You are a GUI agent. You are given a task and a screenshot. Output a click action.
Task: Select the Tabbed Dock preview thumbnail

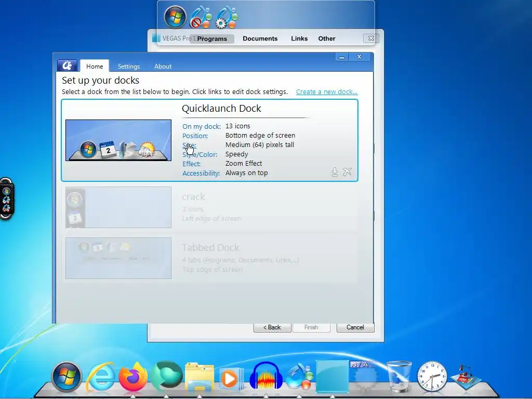tap(118, 258)
